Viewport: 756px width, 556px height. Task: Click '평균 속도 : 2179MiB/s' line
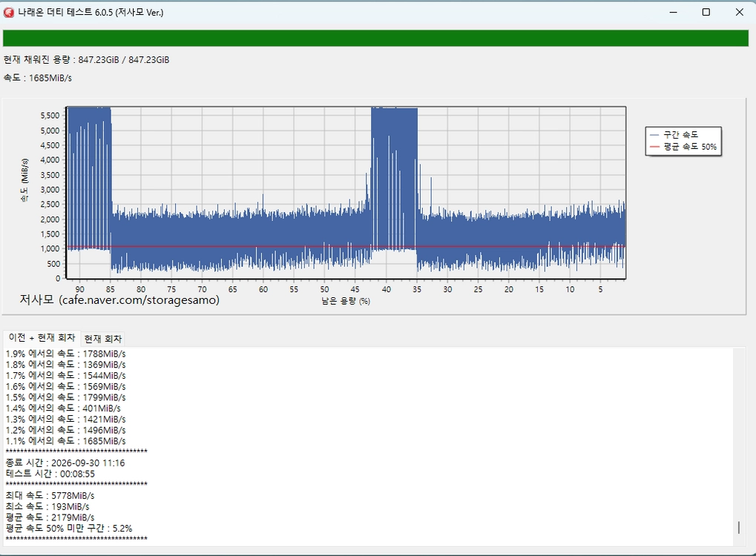[50, 517]
